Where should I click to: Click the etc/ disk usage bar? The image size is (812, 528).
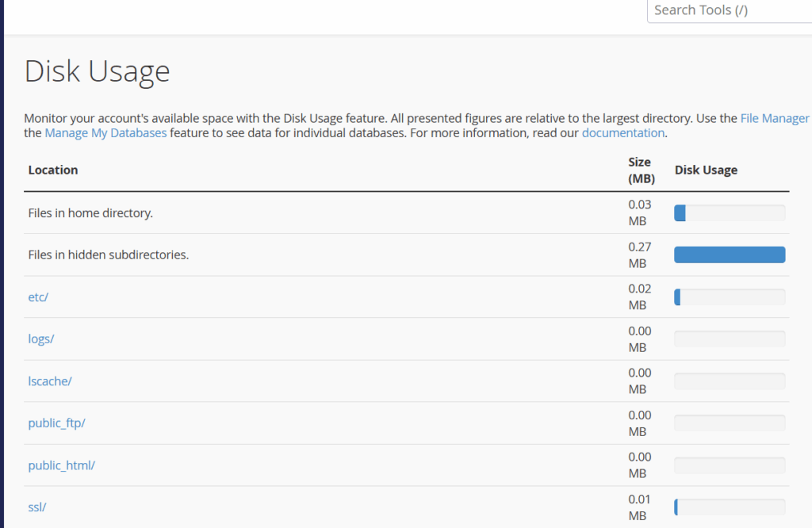730,297
